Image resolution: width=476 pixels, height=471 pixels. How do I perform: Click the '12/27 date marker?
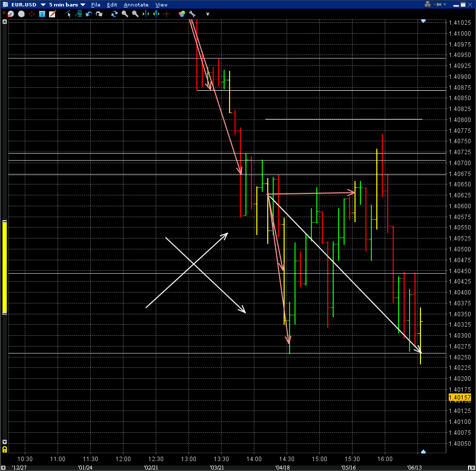tap(19, 468)
